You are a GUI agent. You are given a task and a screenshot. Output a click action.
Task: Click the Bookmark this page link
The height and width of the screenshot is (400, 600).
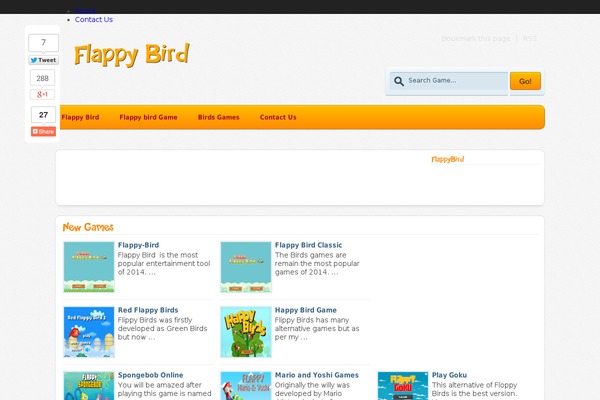[x=476, y=39]
